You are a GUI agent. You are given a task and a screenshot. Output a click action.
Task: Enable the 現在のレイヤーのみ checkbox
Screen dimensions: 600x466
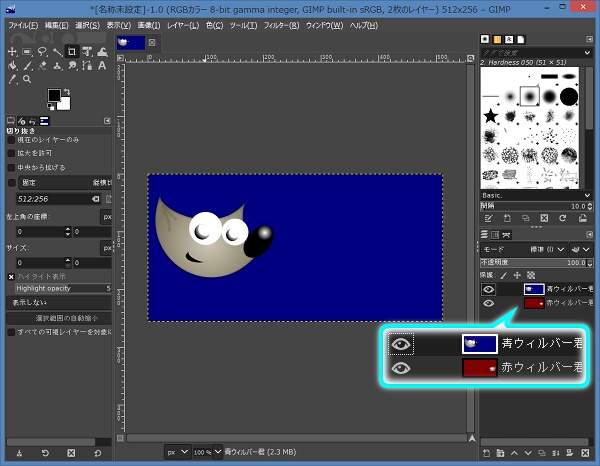coord(12,141)
